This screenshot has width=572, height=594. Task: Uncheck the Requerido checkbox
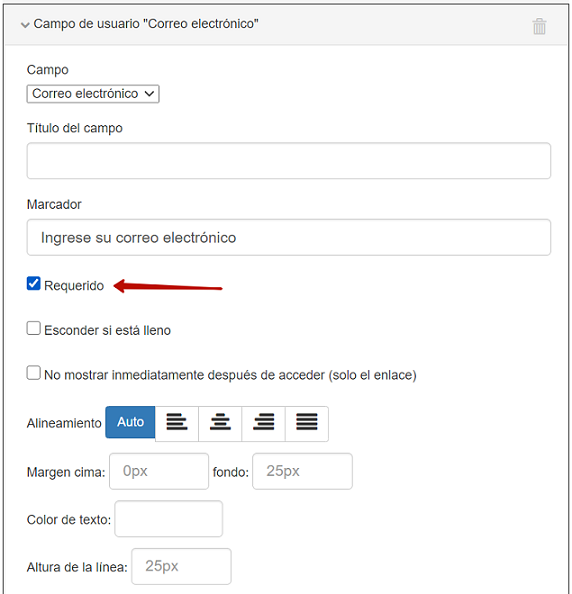coord(33,283)
